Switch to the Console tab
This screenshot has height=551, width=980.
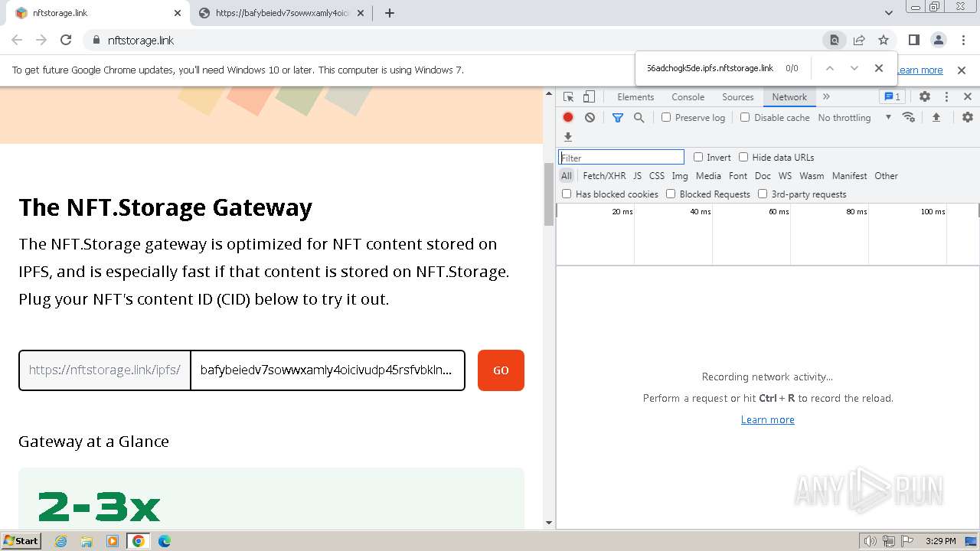688,97
